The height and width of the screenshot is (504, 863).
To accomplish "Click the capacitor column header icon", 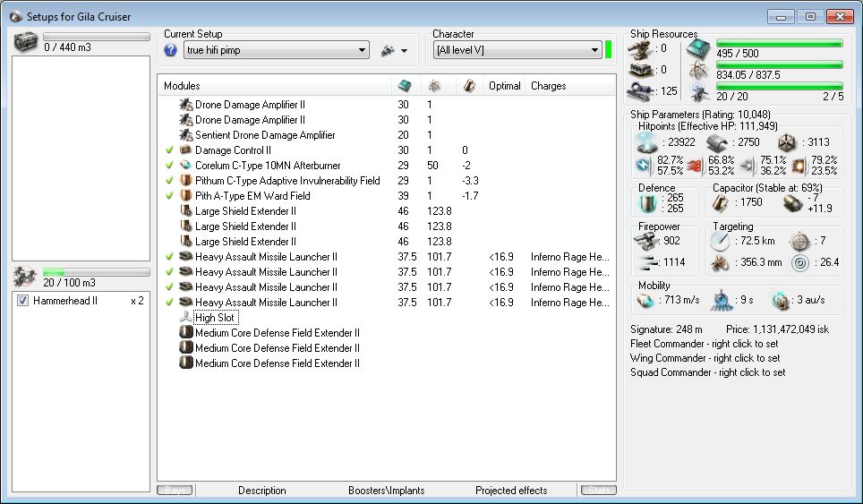I will (469, 85).
